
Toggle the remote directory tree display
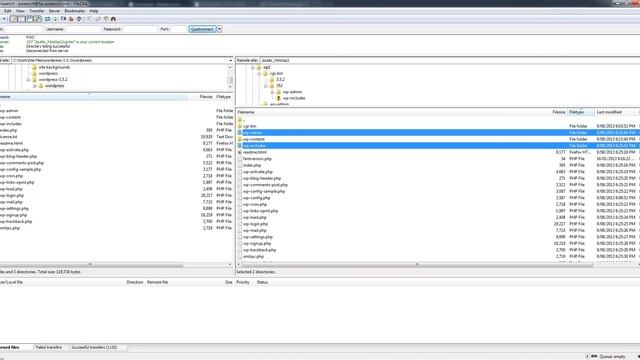coord(29,19)
